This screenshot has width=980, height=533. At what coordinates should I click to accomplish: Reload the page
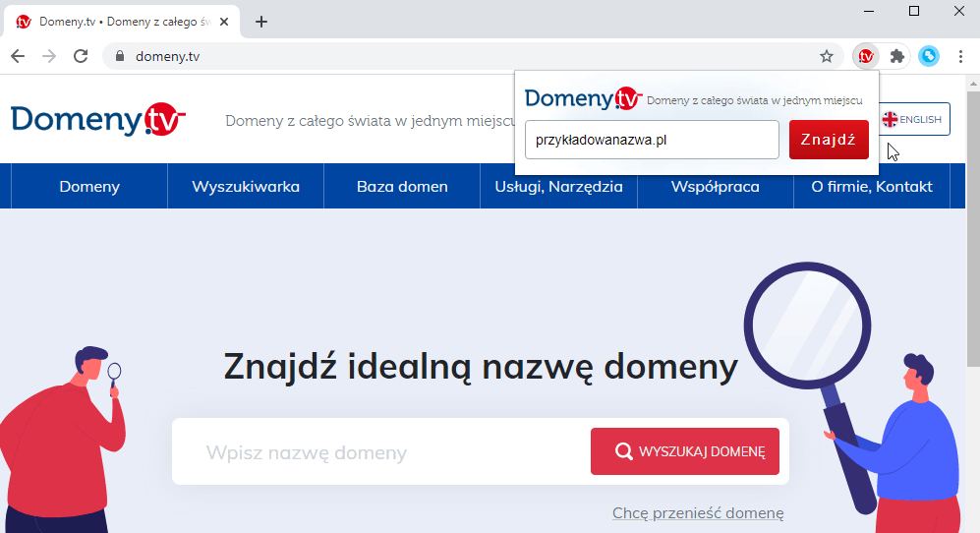pyautogui.click(x=81, y=56)
